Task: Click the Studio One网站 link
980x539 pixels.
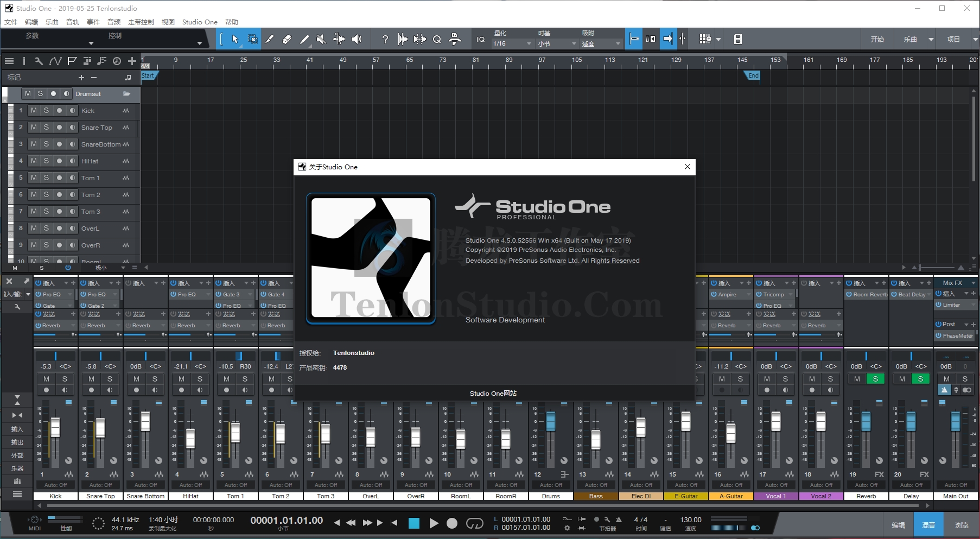Action: tap(493, 394)
